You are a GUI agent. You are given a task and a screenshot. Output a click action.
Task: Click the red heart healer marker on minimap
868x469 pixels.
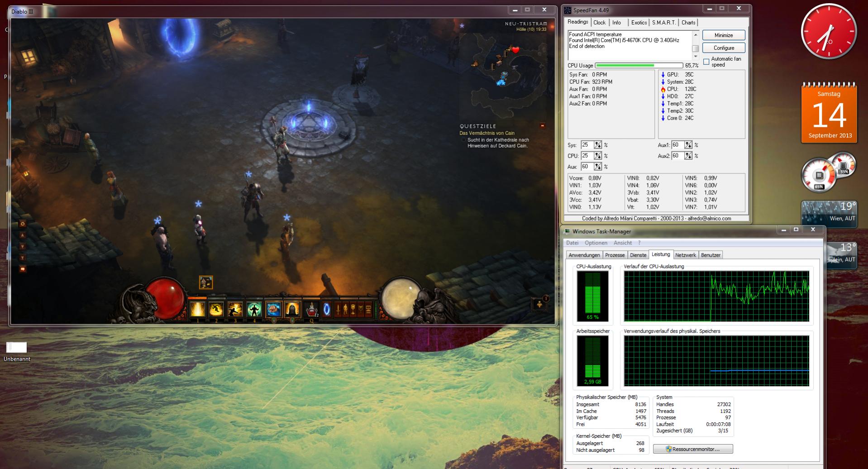(x=515, y=50)
